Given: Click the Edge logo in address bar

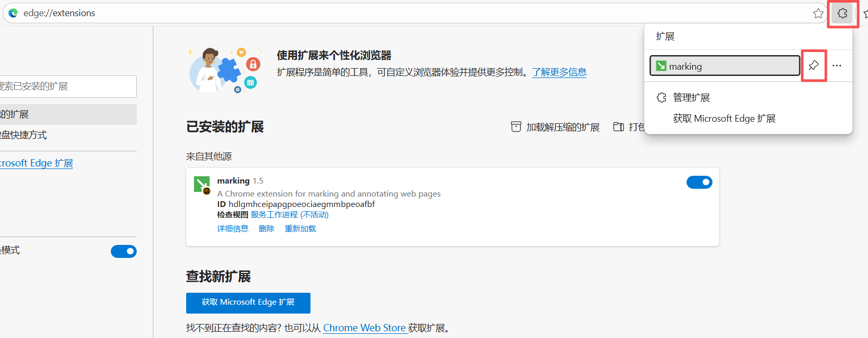Looking at the screenshot, I should (13, 13).
